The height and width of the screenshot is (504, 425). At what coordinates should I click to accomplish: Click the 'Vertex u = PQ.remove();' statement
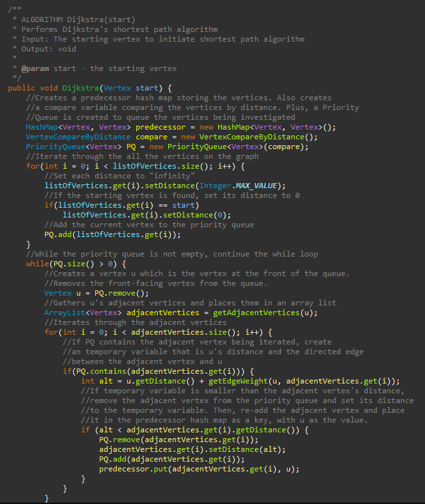tap(96, 293)
